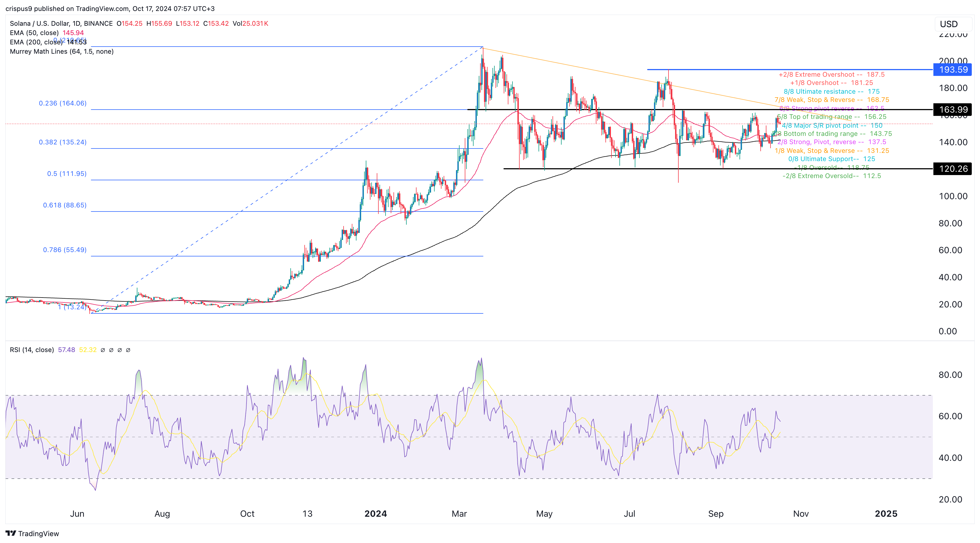Image resolution: width=980 pixels, height=543 pixels.
Task: Click the EMA (200, close) indicator legend
Action: pos(48,42)
